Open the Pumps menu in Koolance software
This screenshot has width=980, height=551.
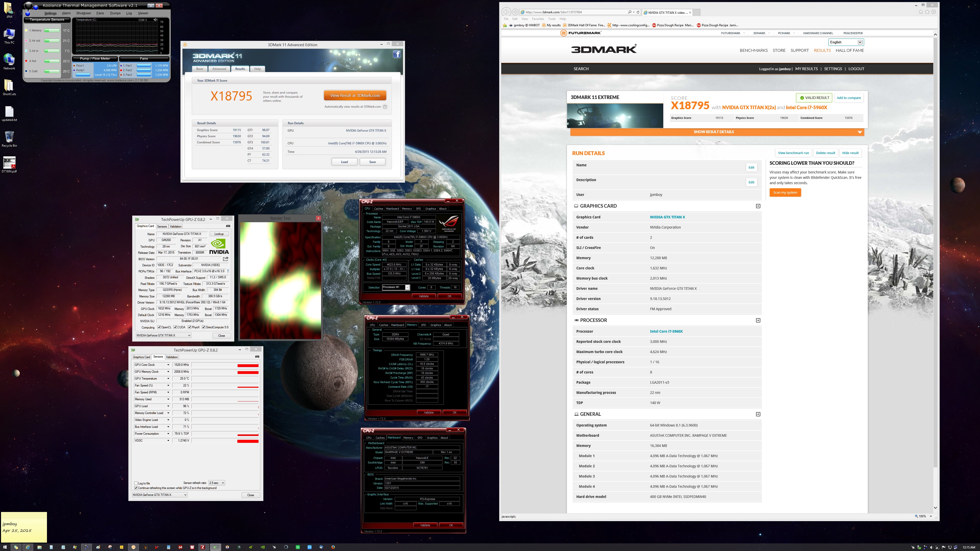point(115,13)
